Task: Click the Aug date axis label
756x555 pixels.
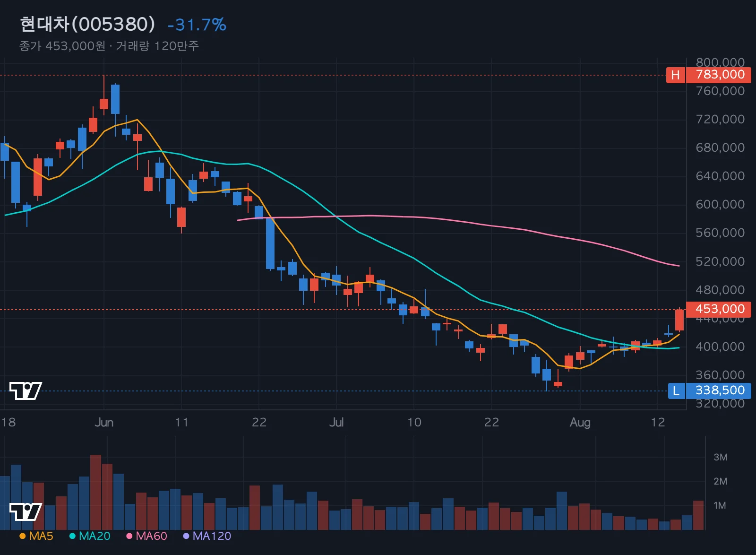Action: click(x=580, y=422)
